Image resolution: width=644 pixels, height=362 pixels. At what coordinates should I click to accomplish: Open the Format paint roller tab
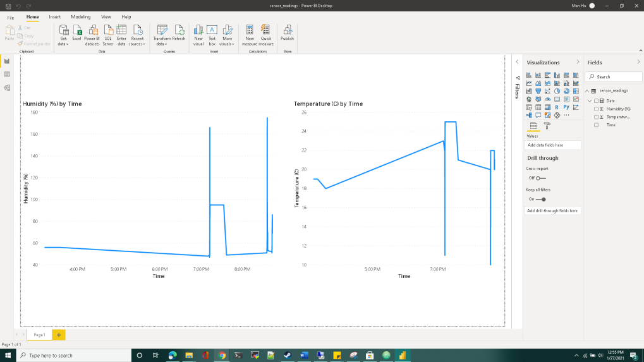tap(547, 126)
